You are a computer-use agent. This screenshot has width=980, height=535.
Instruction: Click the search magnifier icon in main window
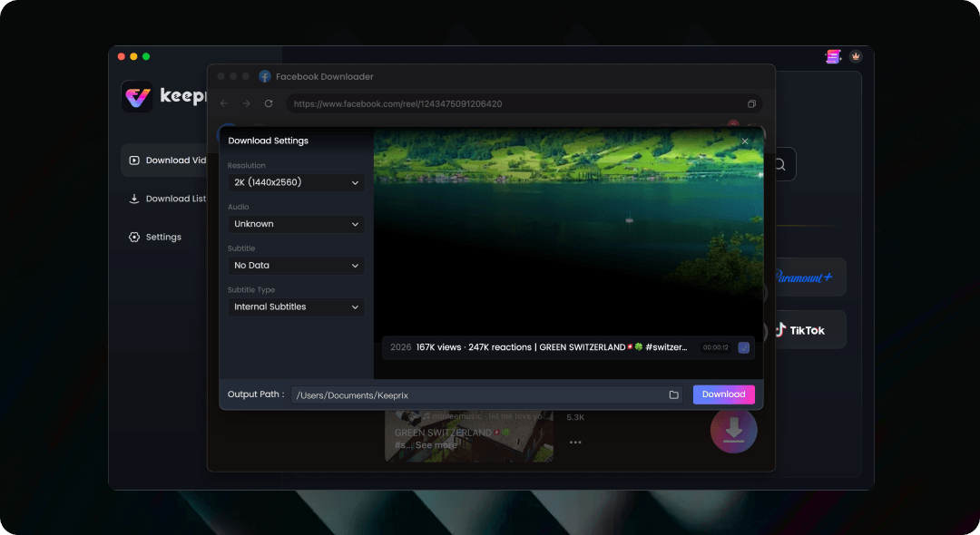pyautogui.click(x=780, y=165)
